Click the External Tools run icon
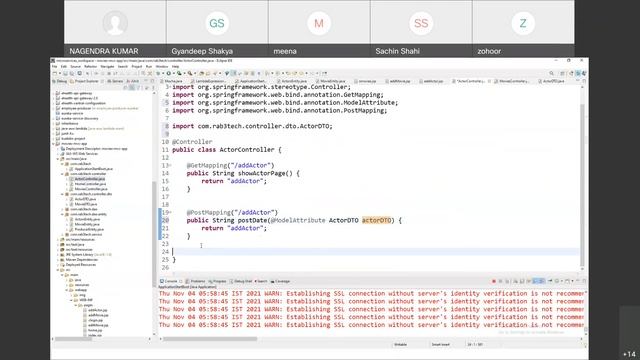 pyautogui.click(x=190, y=73)
